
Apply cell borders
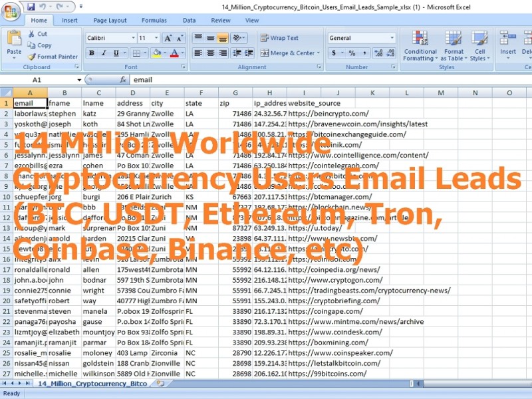(136, 53)
